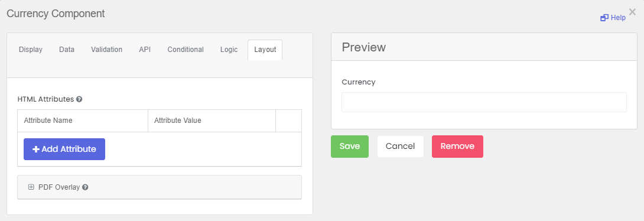
Task: Click the Cancel button
Action: pos(401,146)
